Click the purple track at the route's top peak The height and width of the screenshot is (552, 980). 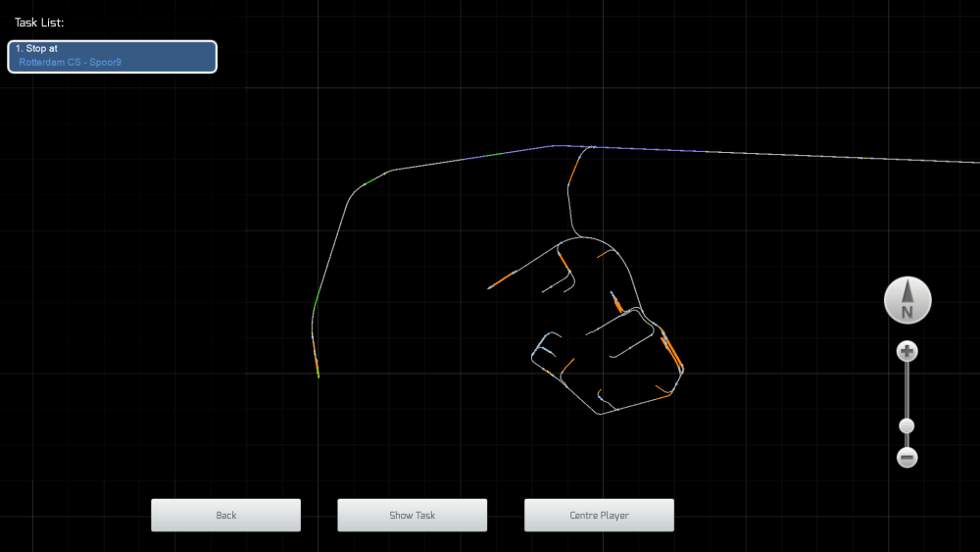coord(556,146)
